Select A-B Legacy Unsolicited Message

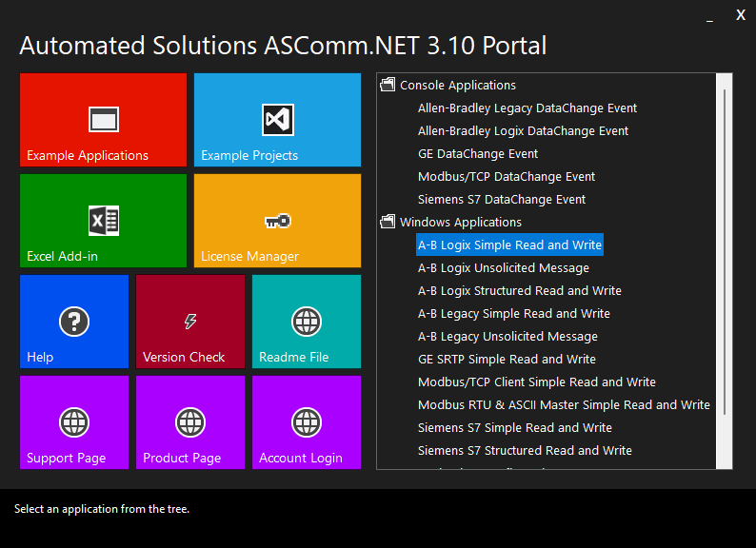coord(507,337)
